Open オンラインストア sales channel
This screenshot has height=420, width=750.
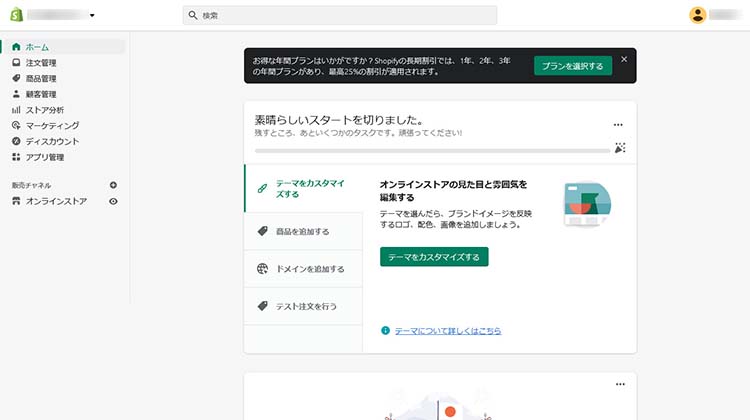tap(56, 201)
